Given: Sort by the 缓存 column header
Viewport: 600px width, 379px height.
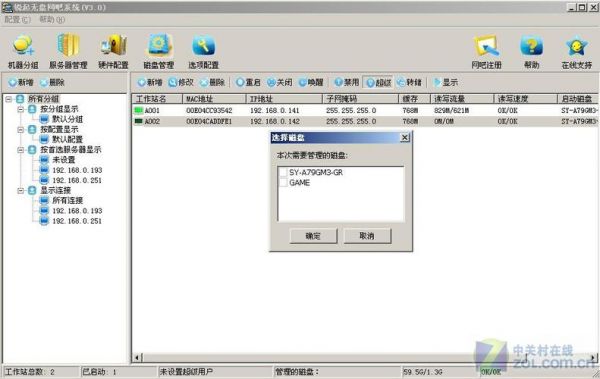Looking at the screenshot, I should point(415,99).
